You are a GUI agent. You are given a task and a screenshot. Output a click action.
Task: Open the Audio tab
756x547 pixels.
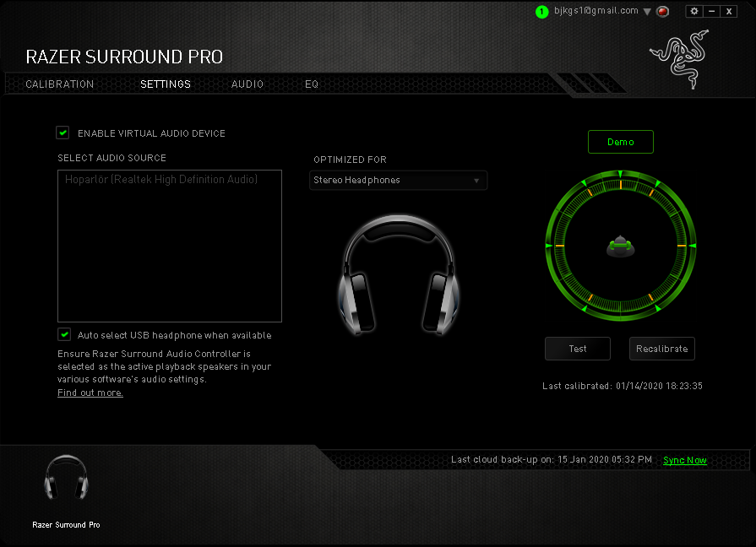click(x=247, y=84)
